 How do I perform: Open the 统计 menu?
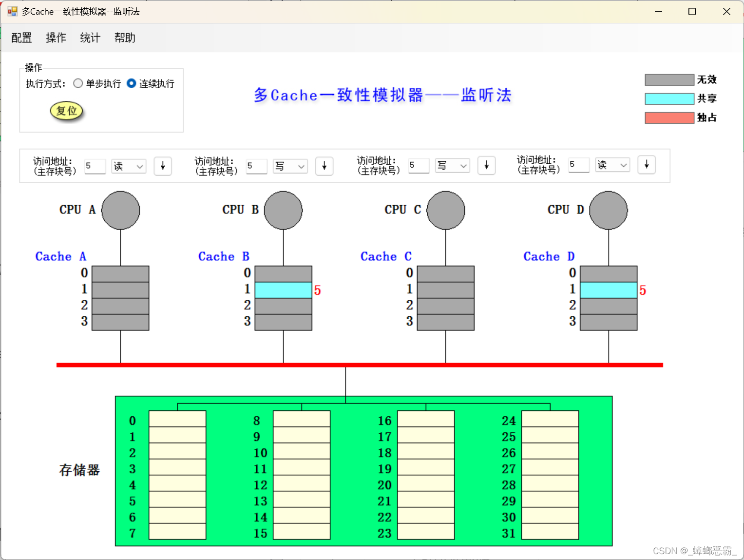pos(90,38)
